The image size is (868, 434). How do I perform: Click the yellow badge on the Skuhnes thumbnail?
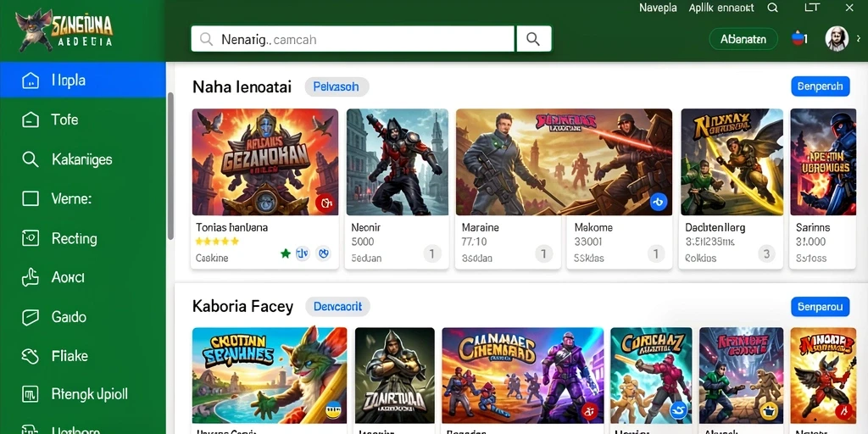(333, 410)
